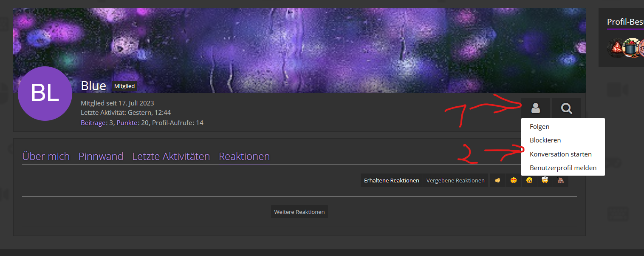
Task: Select Blockieren in the user menu
Action: tap(545, 140)
